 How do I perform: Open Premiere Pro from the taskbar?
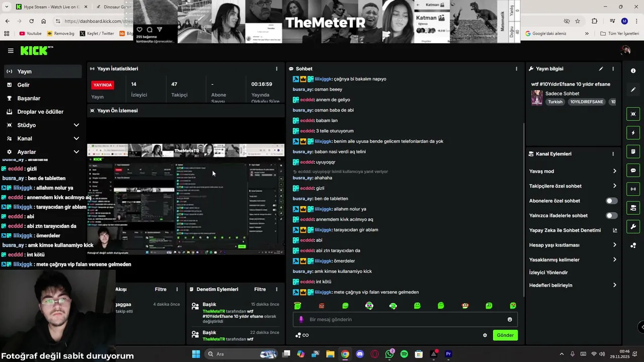(448, 354)
